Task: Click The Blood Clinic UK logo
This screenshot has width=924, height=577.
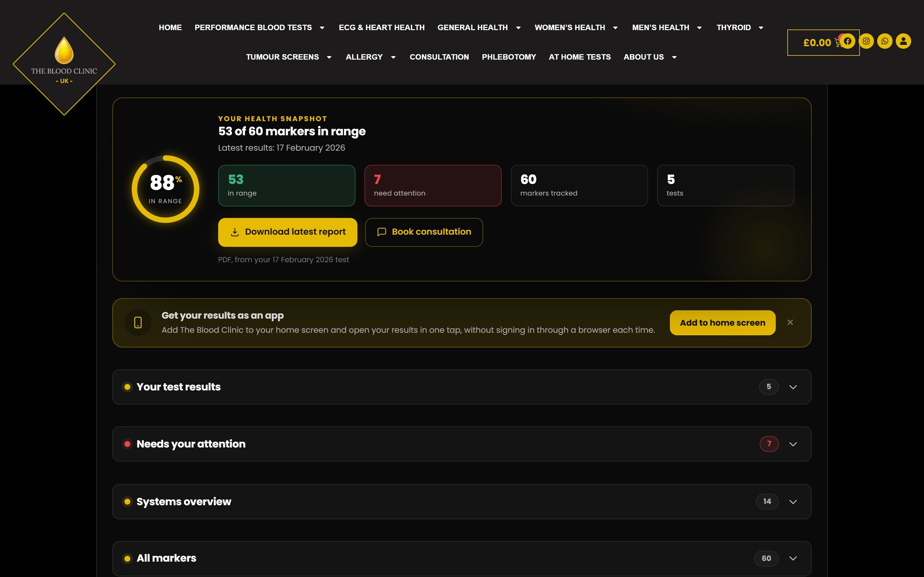Action: tap(64, 64)
